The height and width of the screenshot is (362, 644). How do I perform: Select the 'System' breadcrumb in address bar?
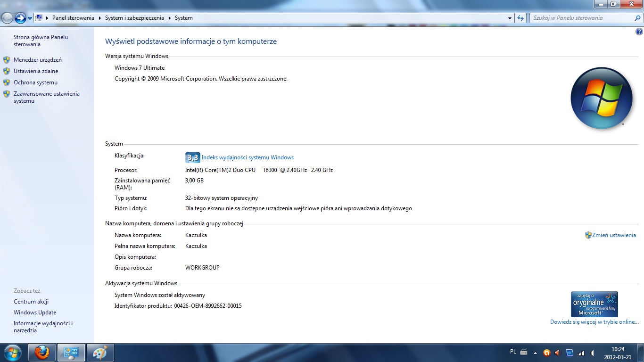(183, 18)
